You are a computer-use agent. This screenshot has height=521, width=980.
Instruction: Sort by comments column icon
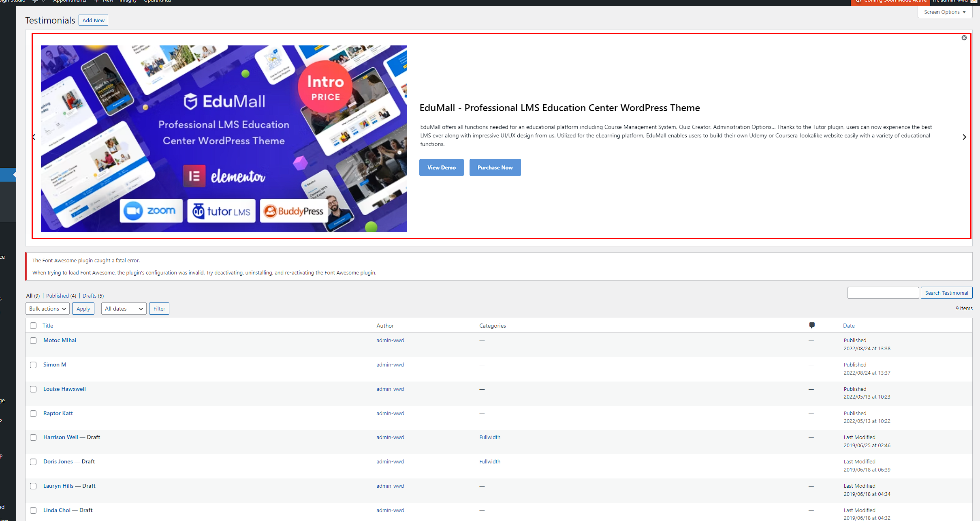[x=811, y=325]
